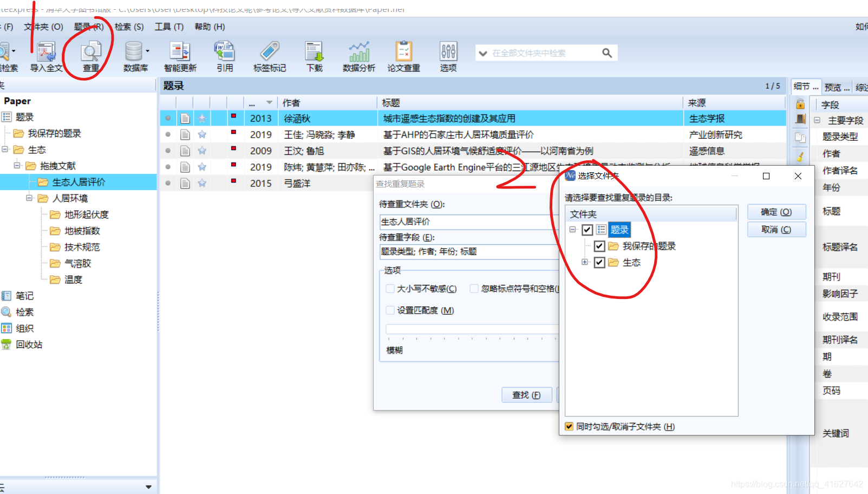Select the 生态人居评价 folder
Screen dimensions: 868x494
[71, 182]
